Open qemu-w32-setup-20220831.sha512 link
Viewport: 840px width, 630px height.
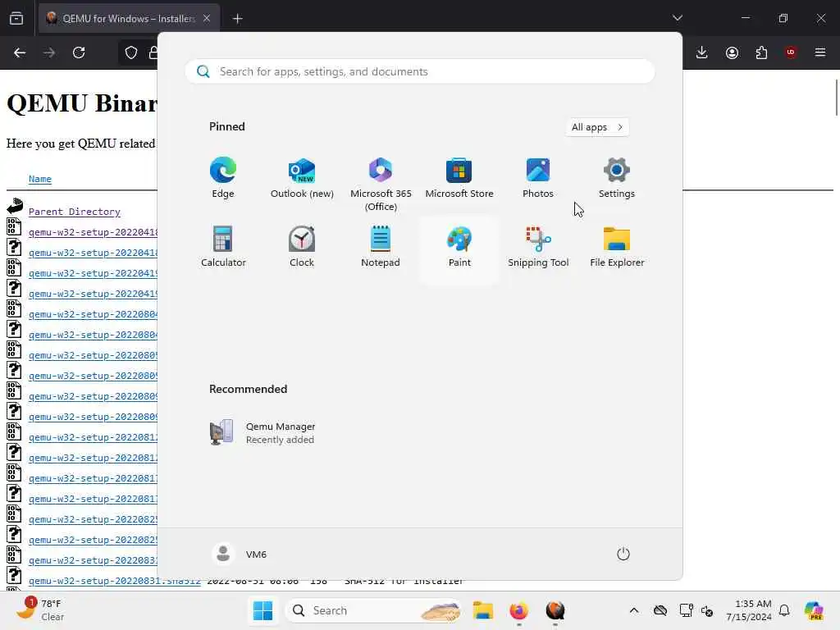115,582
